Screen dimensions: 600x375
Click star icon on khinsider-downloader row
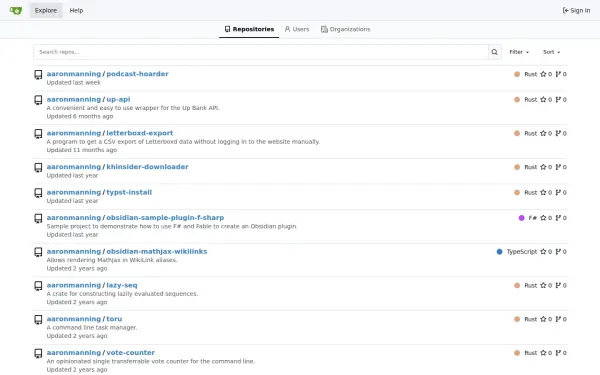click(x=543, y=167)
